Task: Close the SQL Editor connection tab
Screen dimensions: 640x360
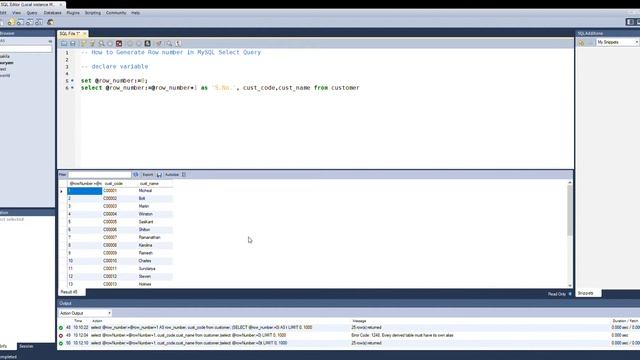Action: [61, 4]
